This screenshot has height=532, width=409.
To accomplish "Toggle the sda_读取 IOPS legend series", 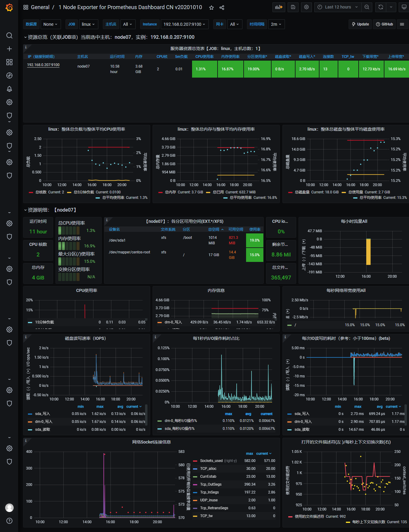I will click(42, 430).
